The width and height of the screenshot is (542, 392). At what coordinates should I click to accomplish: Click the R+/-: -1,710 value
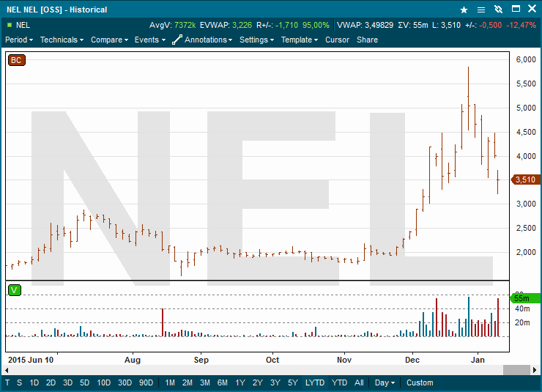pos(277,25)
